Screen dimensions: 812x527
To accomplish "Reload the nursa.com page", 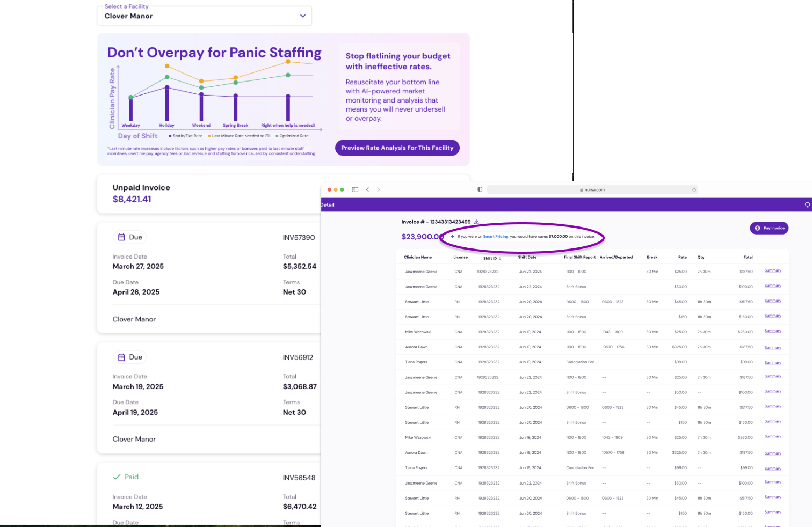I will (694, 189).
